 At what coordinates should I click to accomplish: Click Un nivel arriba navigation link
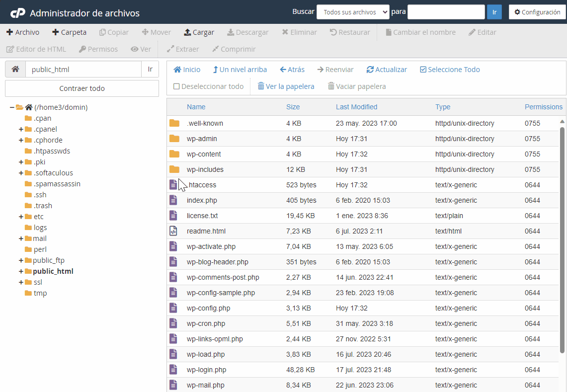(240, 70)
